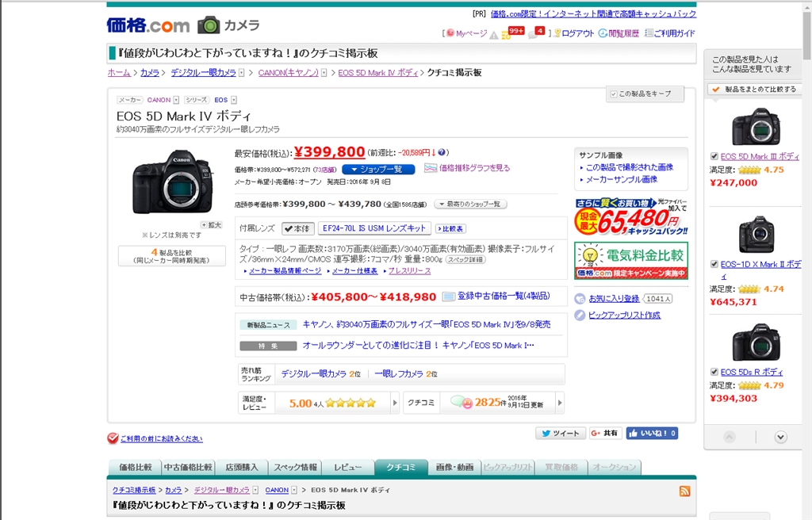Image resolution: width=812 pixels, height=520 pixels.
Task: Click the RSS feed icon
Action: [x=684, y=491]
